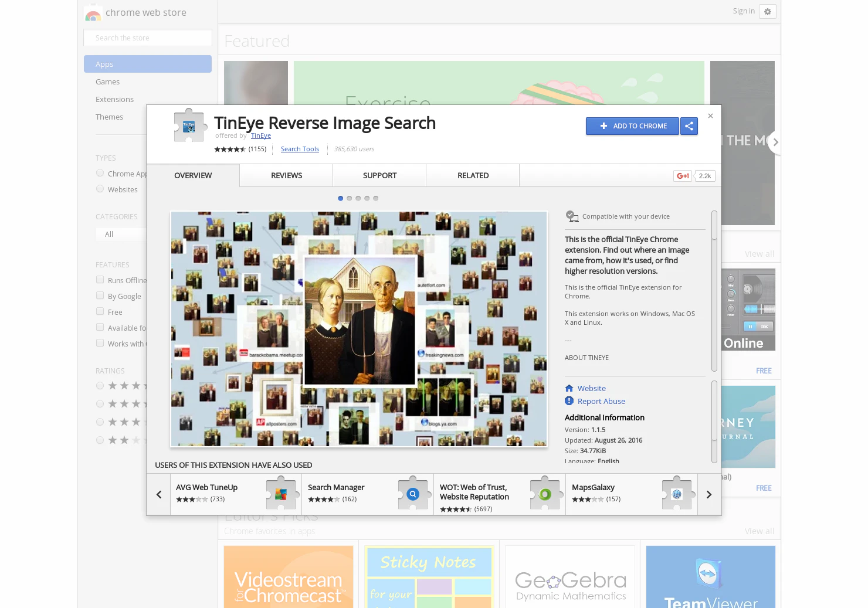The width and height of the screenshot is (868, 608).
Task: Open the Videostream for Chromecast tile
Action: click(289, 577)
